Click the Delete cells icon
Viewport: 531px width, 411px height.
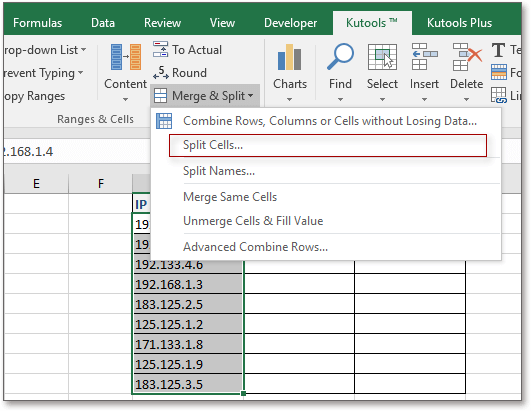click(x=467, y=57)
